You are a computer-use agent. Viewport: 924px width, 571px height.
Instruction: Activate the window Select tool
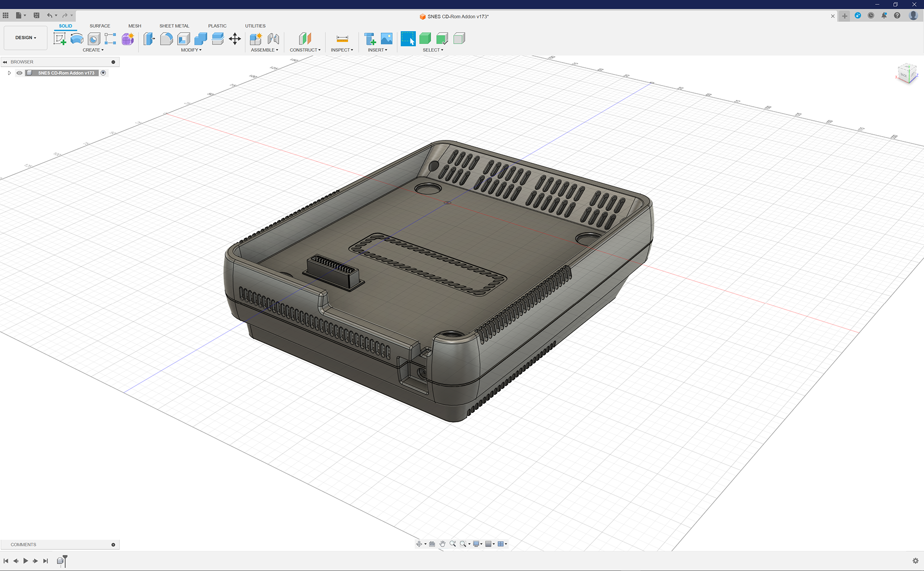coord(408,38)
